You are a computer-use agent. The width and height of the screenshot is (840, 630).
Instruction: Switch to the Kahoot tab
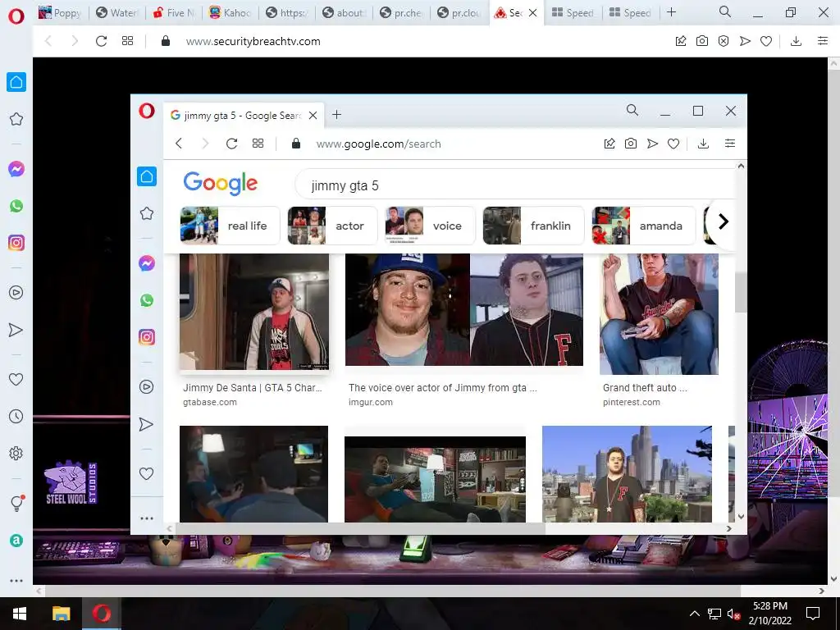tap(231, 12)
